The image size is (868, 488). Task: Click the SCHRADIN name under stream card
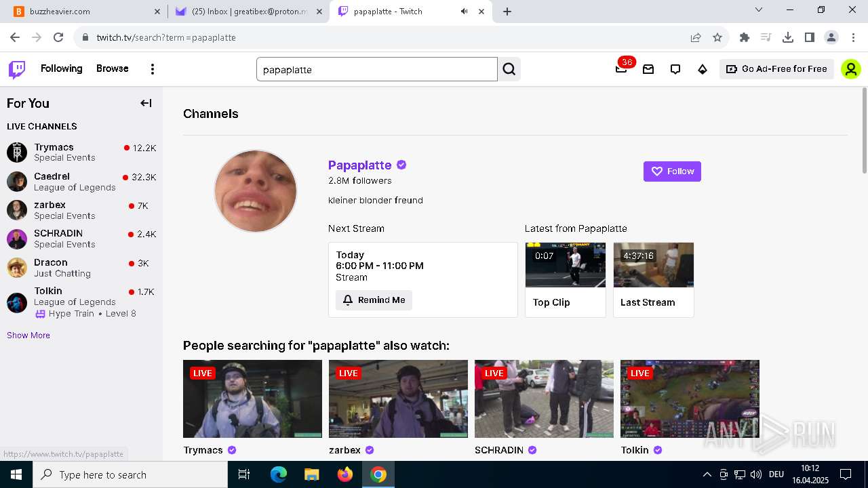(x=499, y=450)
